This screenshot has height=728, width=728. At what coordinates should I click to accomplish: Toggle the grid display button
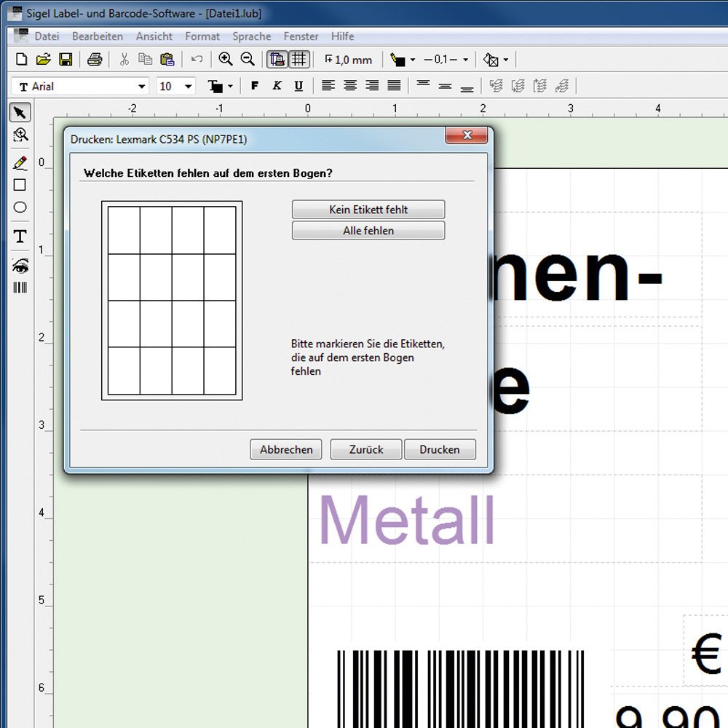(299, 60)
